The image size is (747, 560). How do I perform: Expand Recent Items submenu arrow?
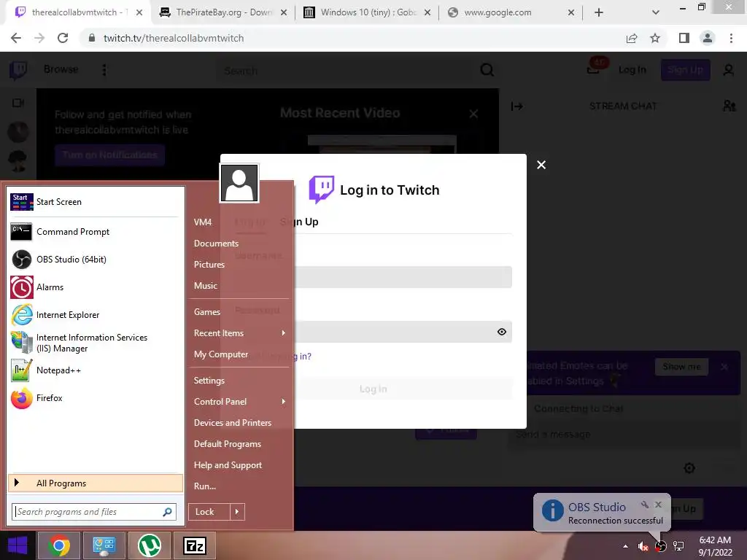[x=284, y=332]
